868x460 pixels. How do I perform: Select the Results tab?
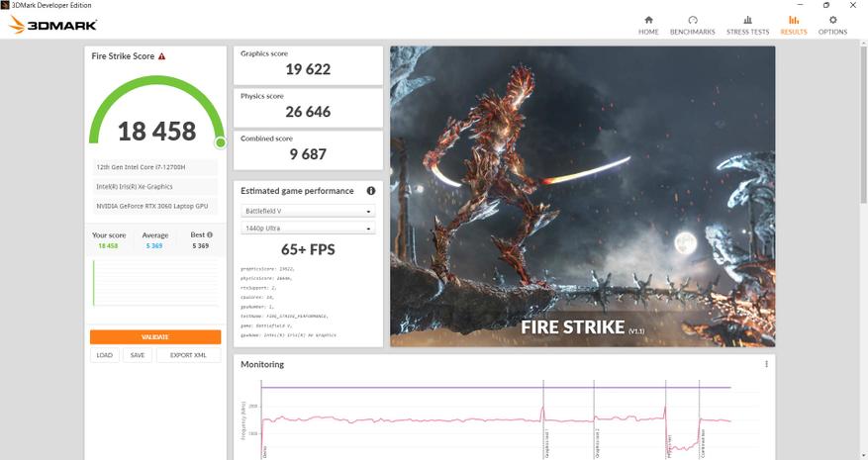pos(794,26)
